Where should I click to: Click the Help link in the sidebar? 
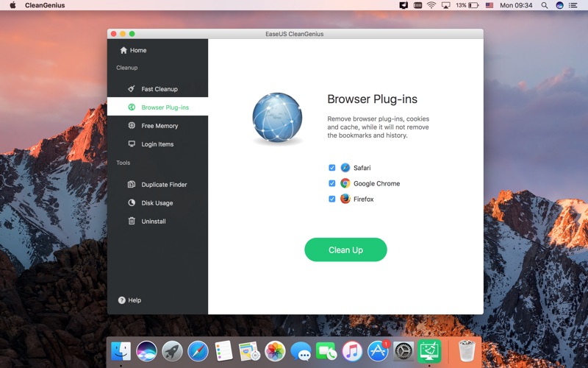click(130, 300)
